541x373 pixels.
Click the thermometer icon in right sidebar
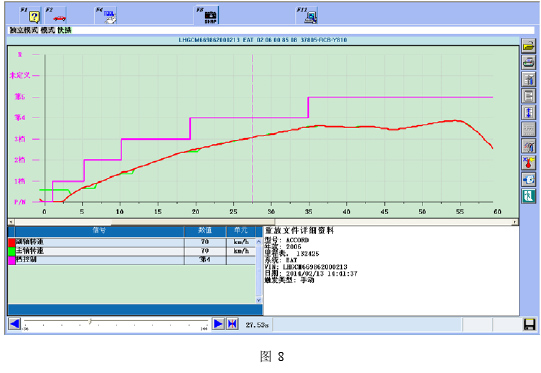528,163
